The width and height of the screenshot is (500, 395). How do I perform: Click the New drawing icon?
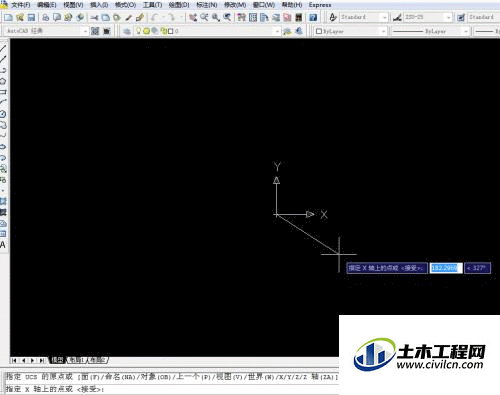tap(8, 17)
